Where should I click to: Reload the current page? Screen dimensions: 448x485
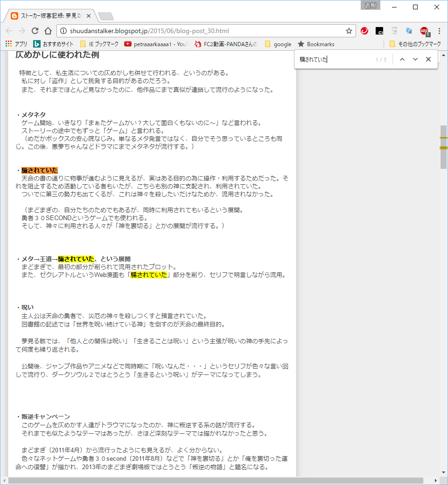coord(35,31)
